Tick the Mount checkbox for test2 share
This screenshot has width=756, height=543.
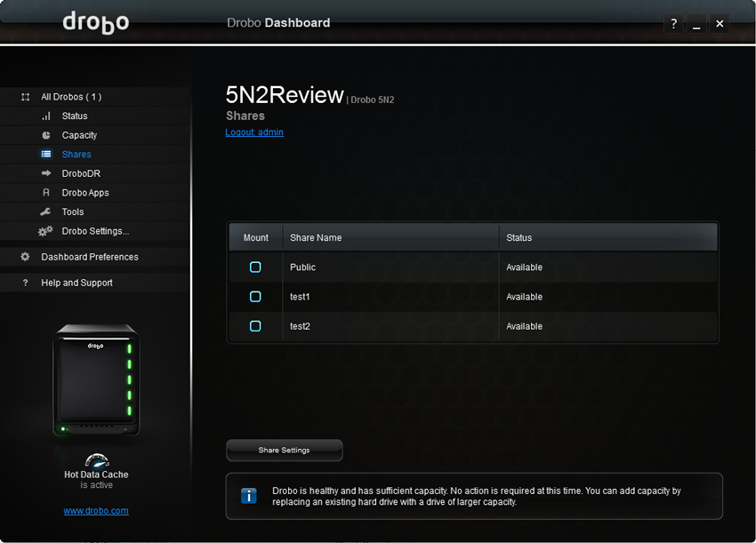[255, 326]
